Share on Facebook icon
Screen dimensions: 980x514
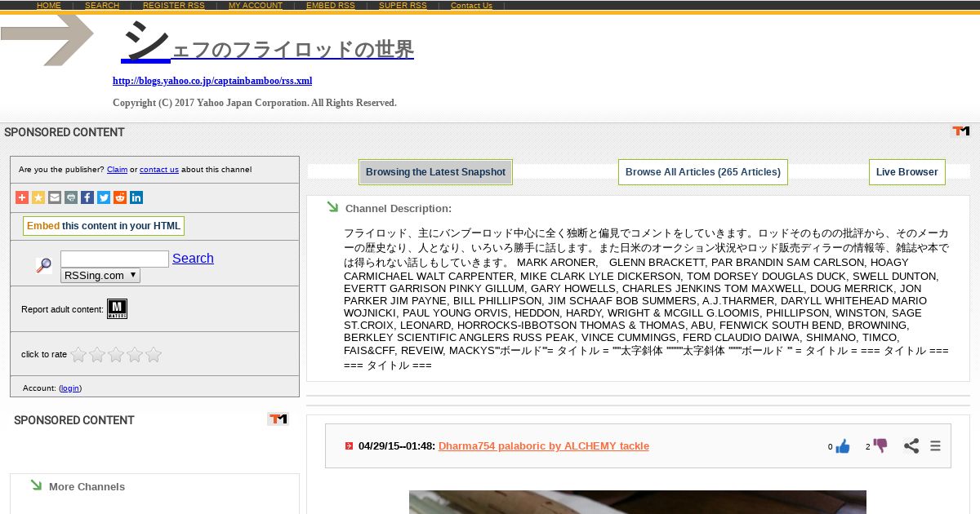pos(87,197)
